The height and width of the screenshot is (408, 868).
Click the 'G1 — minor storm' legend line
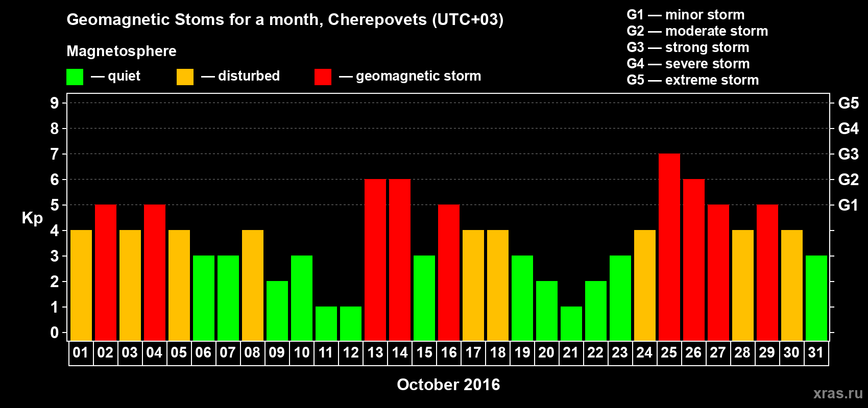686,15
